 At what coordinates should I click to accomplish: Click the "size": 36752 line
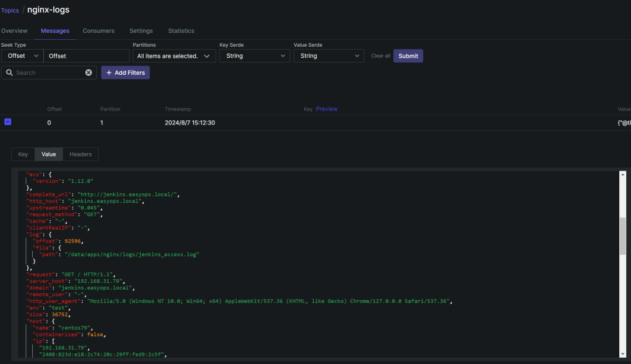[48, 314]
